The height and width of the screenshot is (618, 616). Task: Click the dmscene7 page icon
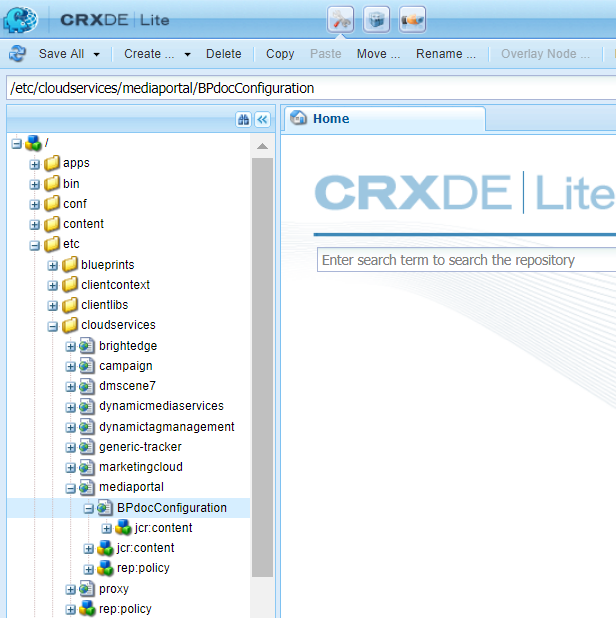pyautogui.click(x=87, y=386)
